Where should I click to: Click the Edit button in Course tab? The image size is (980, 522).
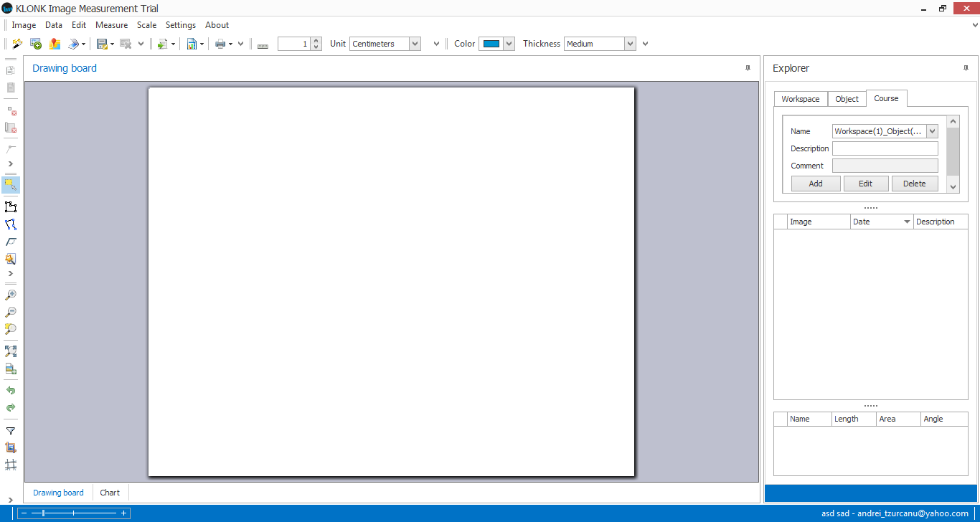[865, 184]
